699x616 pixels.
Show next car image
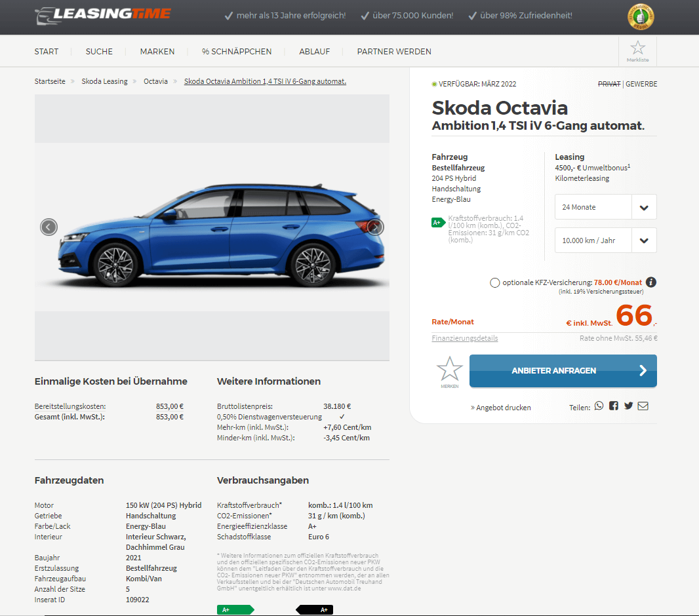(375, 227)
